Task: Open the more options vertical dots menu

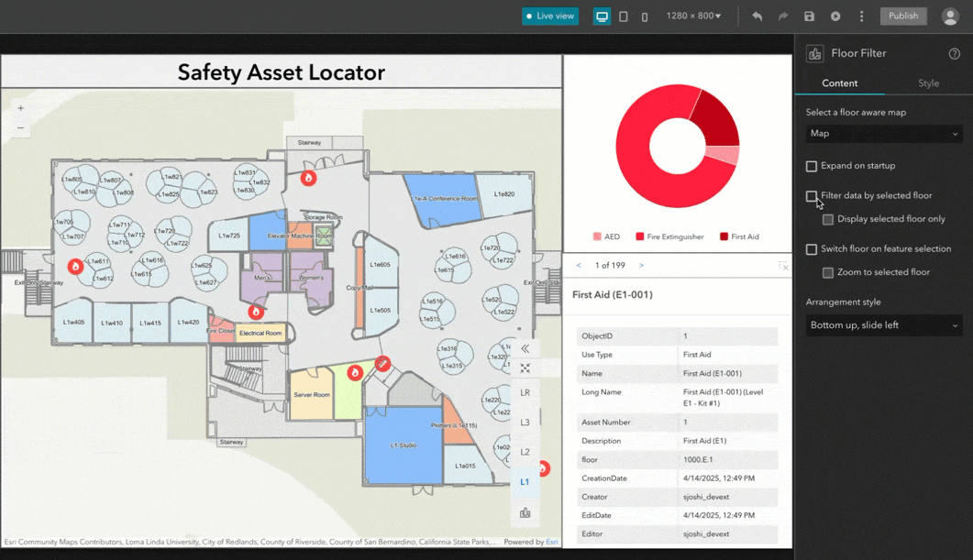Action: click(861, 16)
